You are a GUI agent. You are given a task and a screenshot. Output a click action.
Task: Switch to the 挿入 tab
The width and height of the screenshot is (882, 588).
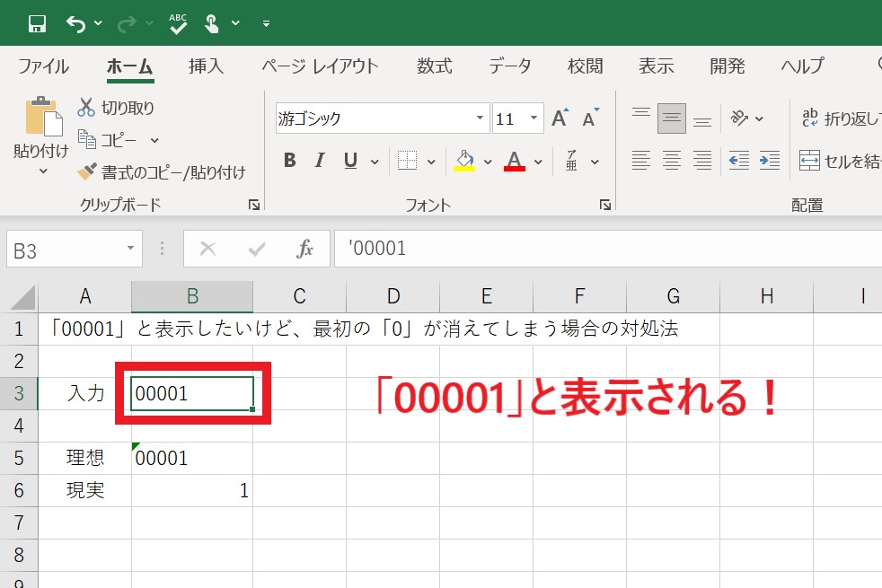[206, 66]
